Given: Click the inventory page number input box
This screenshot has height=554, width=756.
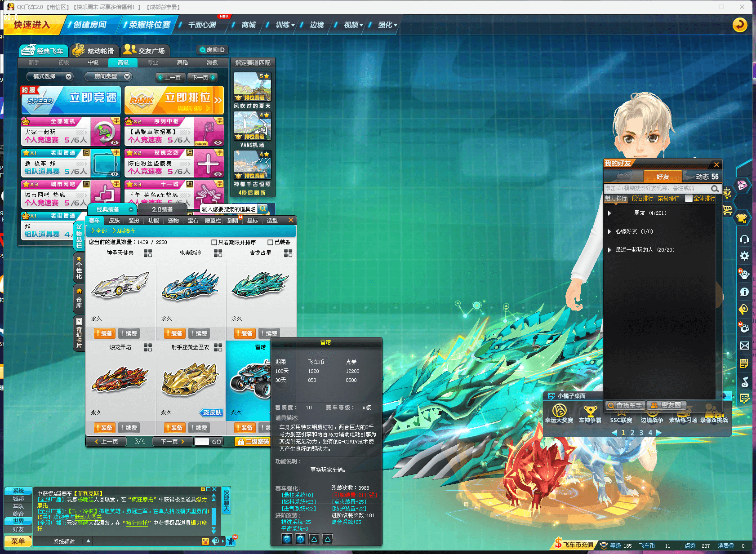Looking at the screenshot, I should 201,442.
